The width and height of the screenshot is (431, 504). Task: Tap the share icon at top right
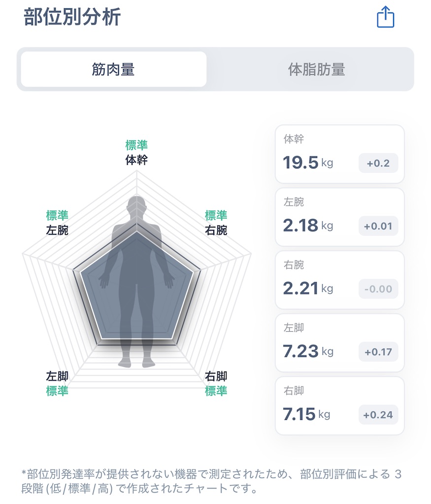tap(385, 17)
